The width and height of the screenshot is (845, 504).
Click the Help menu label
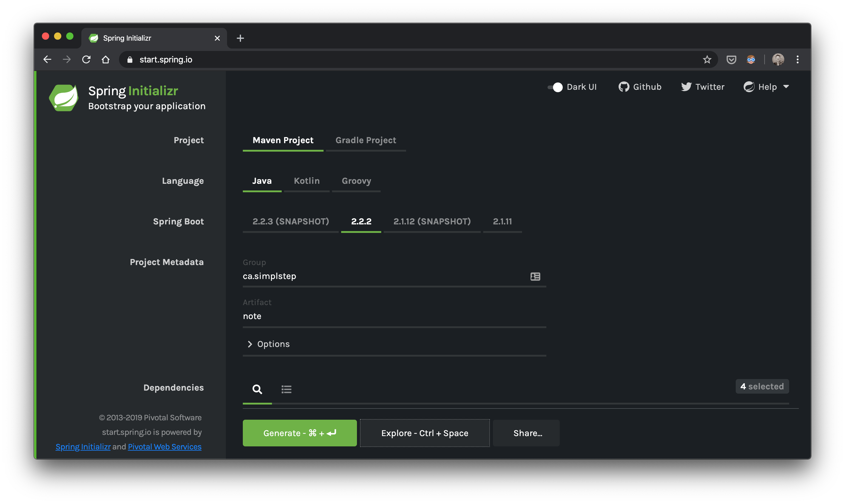(768, 87)
